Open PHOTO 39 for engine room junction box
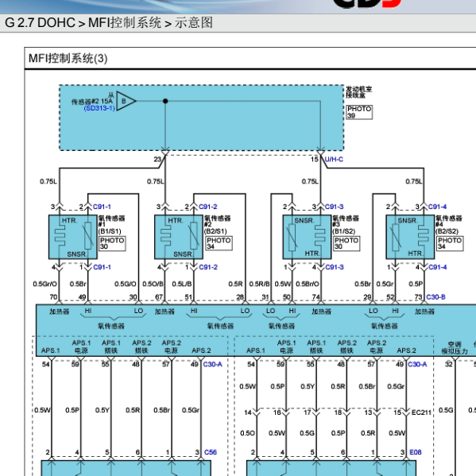 click(x=359, y=112)
